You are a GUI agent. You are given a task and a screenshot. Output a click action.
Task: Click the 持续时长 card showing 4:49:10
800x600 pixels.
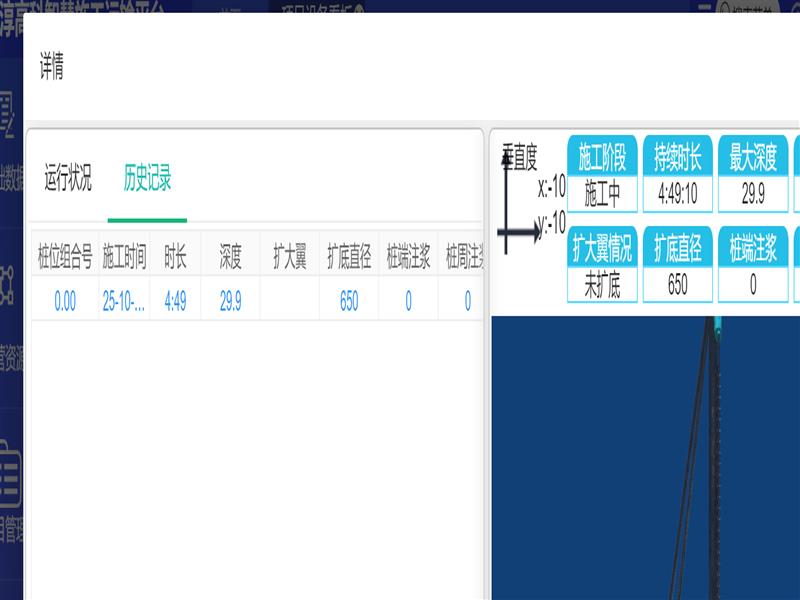point(677,174)
